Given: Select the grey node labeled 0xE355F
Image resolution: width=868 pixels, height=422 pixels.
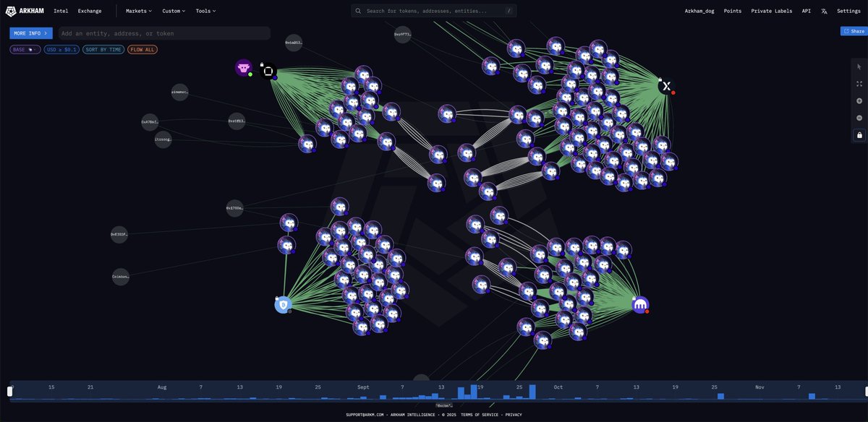Looking at the screenshot, I should pyautogui.click(x=119, y=235).
